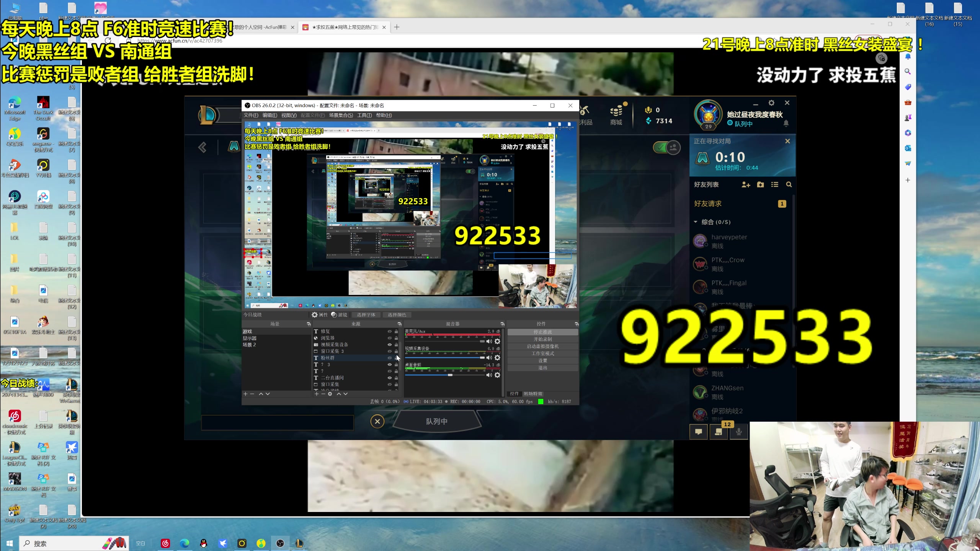Switch to the 转场特效 tab
The image size is (980, 551).
[533, 394]
